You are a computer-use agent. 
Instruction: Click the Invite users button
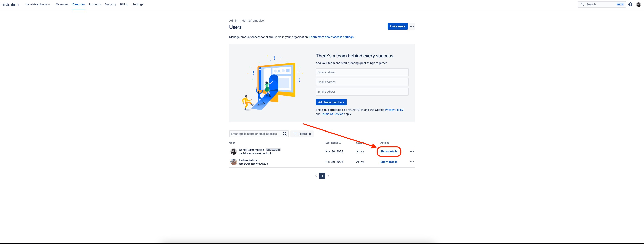click(398, 26)
